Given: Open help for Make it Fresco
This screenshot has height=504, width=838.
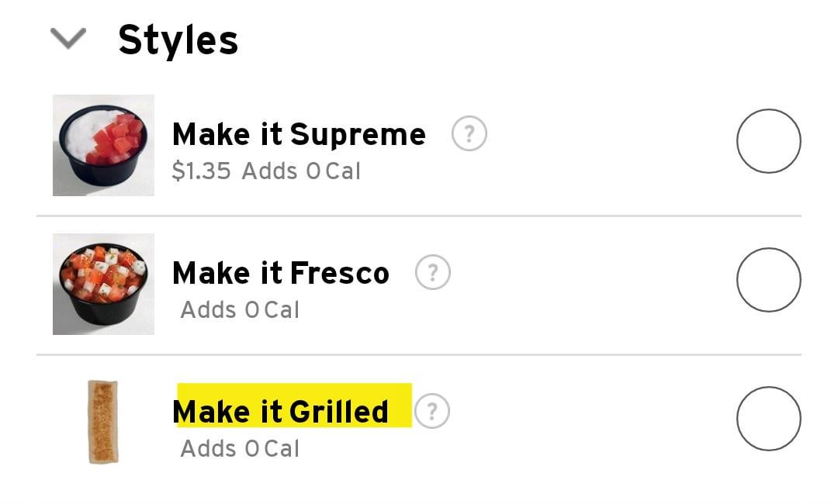Looking at the screenshot, I should coord(432,273).
